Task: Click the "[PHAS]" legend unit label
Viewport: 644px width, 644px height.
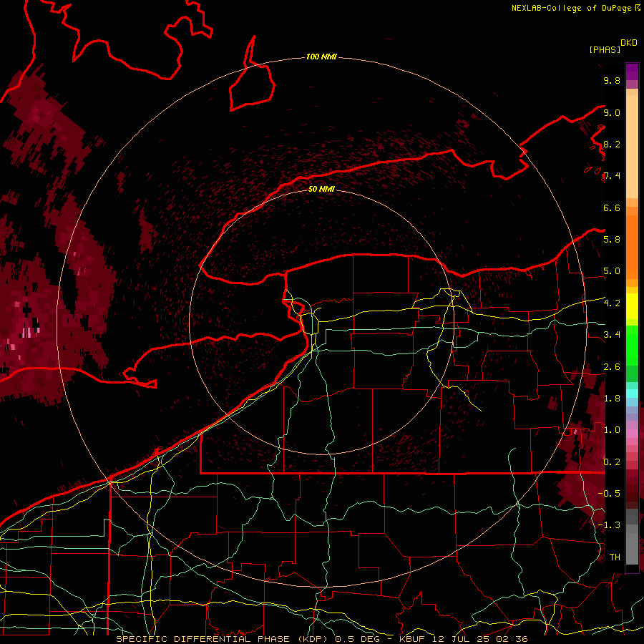Action: coord(605,50)
